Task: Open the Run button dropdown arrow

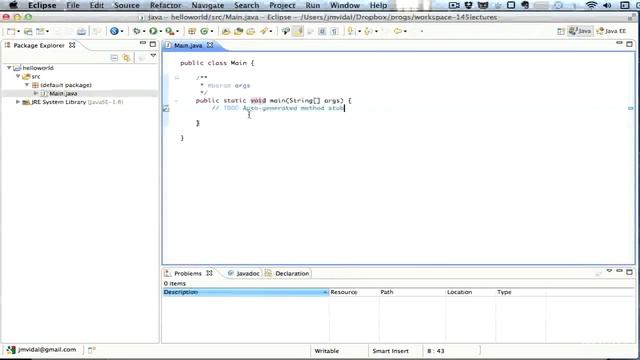Action: (160, 31)
